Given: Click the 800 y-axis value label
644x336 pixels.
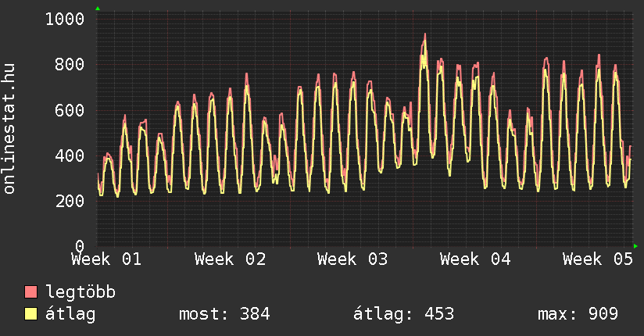Looking at the screenshot, I should [x=69, y=64].
